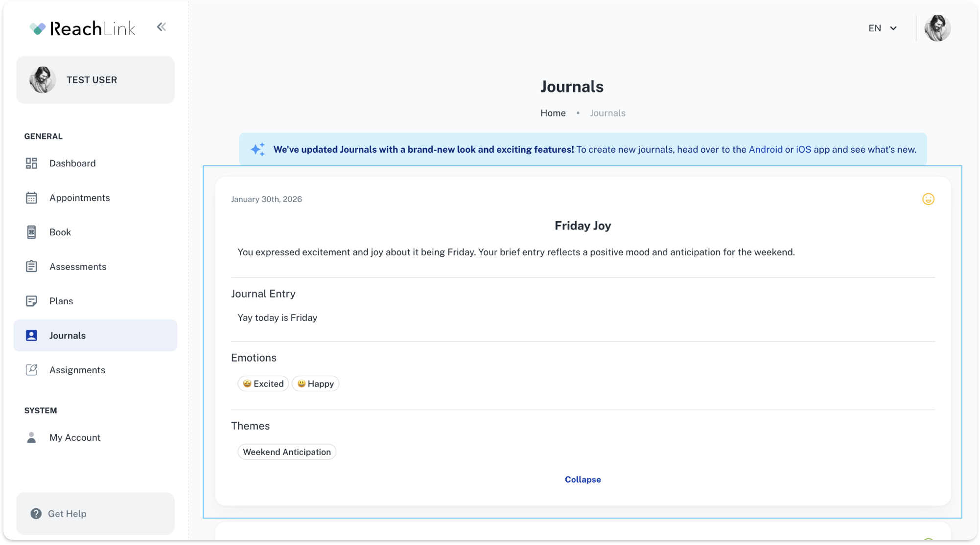Go to Appointments in sidebar
Image resolution: width=980 pixels, height=545 pixels.
(79, 198)
